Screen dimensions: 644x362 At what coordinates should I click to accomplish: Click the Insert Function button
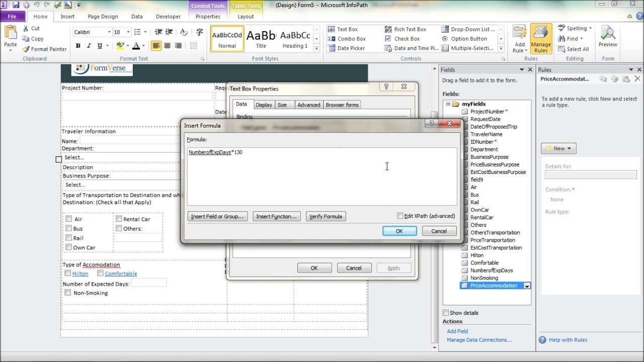276,216
